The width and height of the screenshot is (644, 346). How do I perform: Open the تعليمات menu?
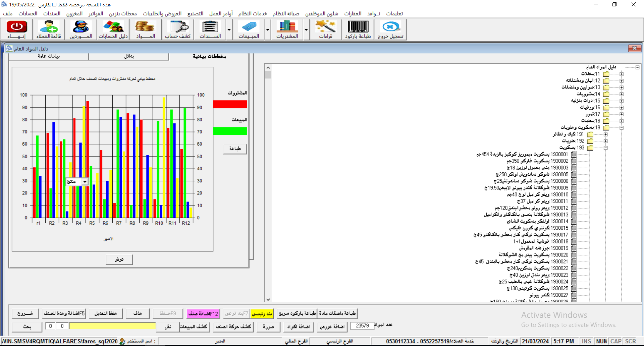tap(394, 13)
